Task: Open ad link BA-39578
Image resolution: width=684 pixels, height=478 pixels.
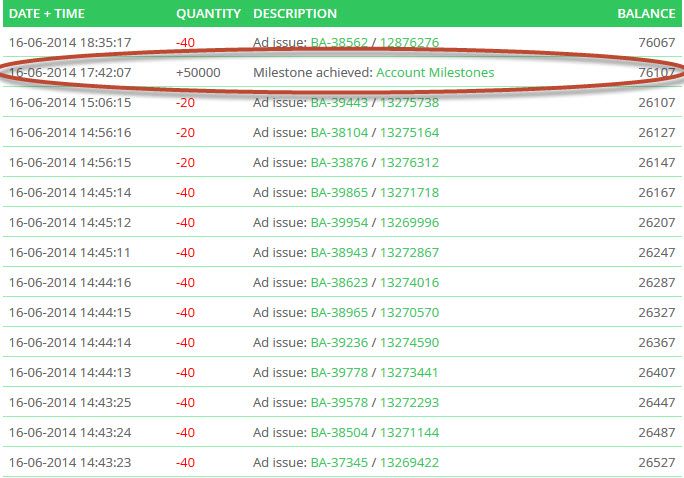Action: coord(339,403)
